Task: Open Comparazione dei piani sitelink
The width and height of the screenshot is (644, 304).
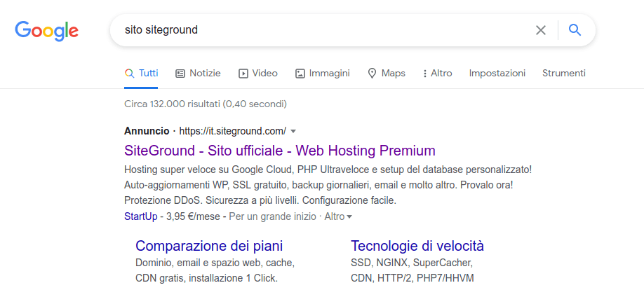Action: coord(209,246)
